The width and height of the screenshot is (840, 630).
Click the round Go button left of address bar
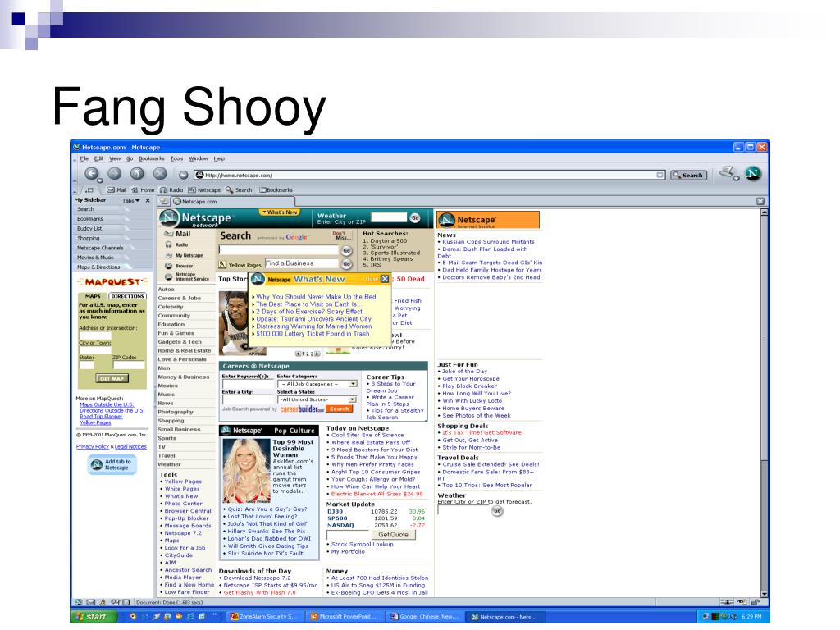coord(183,176)
